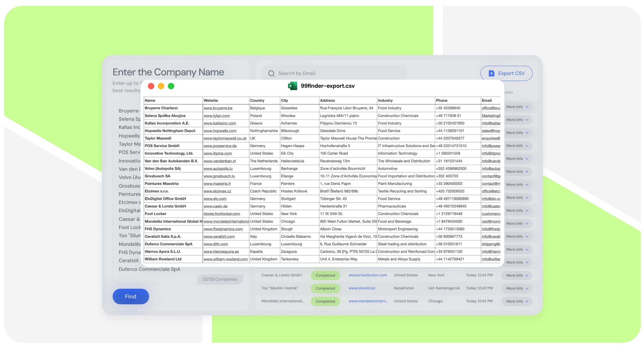
Task: Open www.bruyerre.be link in spreadsheet
Action: click(218, 108)
